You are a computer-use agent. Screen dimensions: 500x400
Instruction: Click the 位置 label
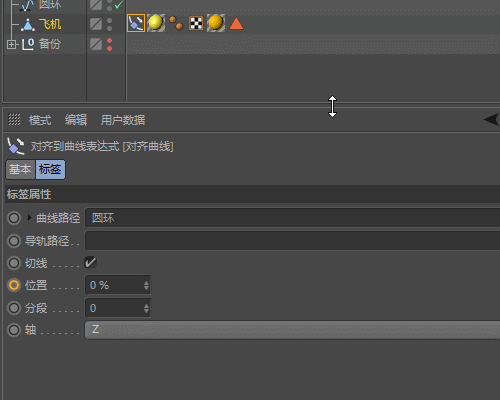coord(36,285)
